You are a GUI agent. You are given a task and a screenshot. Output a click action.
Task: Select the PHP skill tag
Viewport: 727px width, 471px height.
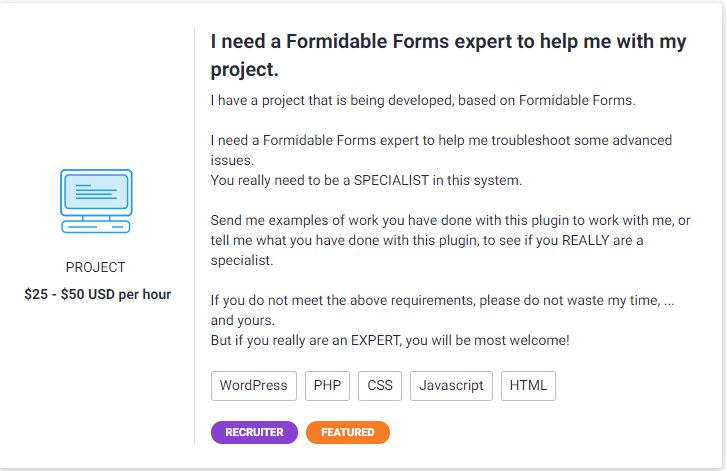tap(327, 385)
